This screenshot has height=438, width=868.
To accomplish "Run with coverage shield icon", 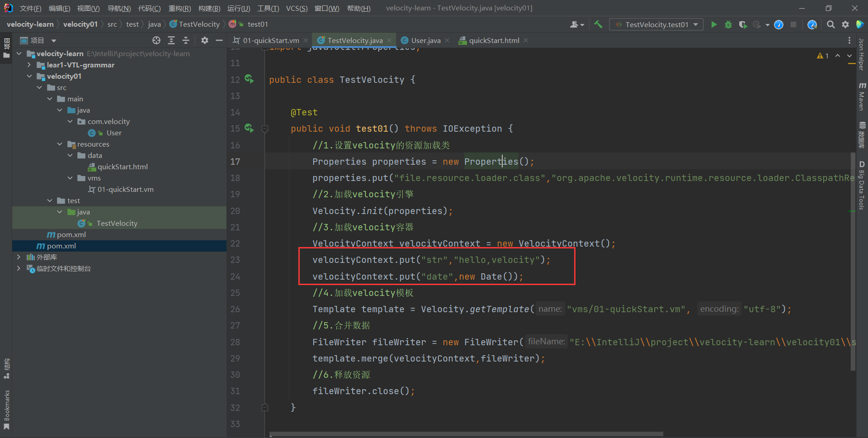I will [x=743, y=24].
